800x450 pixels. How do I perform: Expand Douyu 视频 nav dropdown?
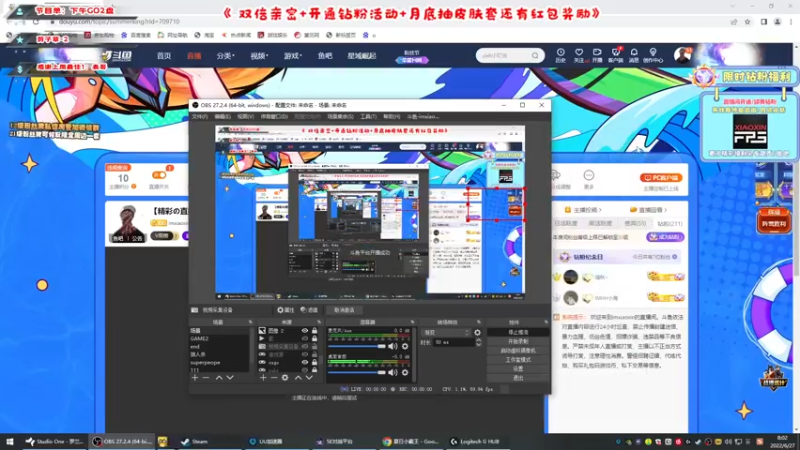tap(259, 56)
